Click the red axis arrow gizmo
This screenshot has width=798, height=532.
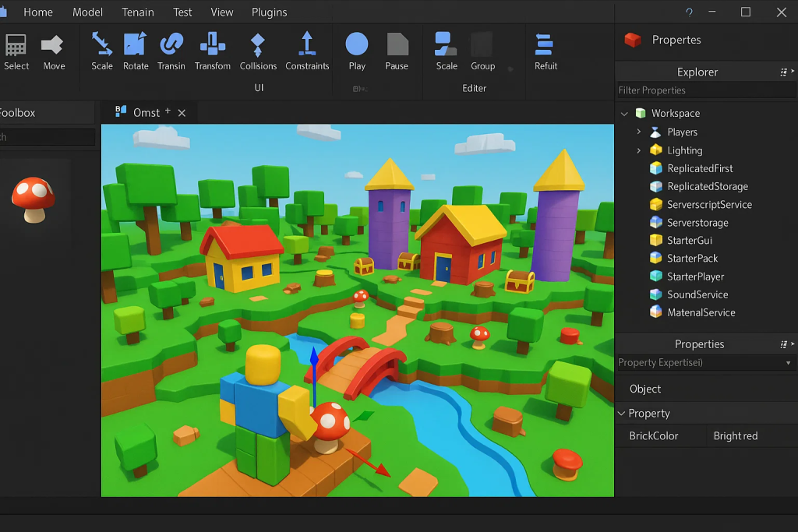coord(369,463)
